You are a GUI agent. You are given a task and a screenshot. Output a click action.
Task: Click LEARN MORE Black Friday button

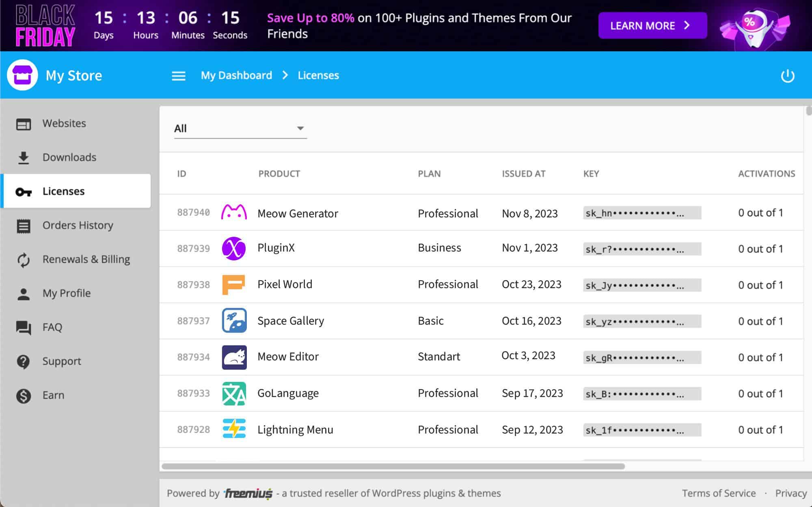[x=650, y=26]
